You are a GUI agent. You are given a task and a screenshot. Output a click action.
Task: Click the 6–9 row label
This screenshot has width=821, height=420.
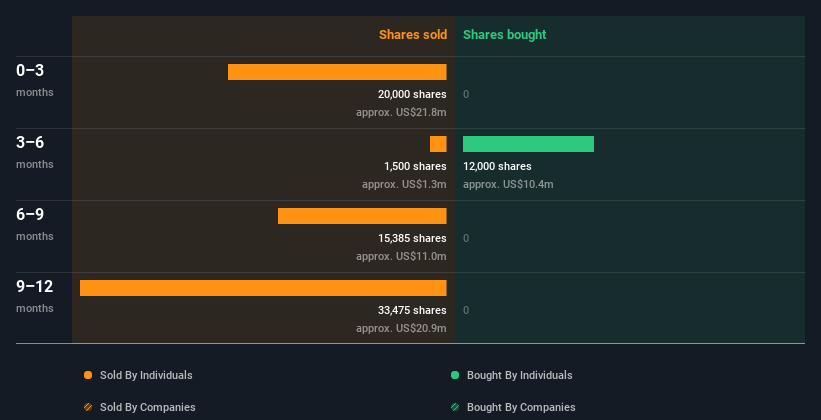click(30, 214)
